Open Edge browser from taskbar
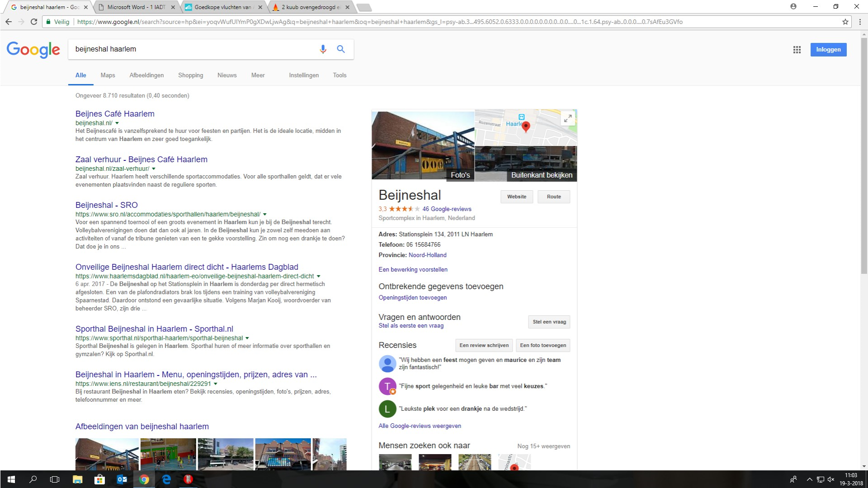868x488 pixels. coord(166,479)
